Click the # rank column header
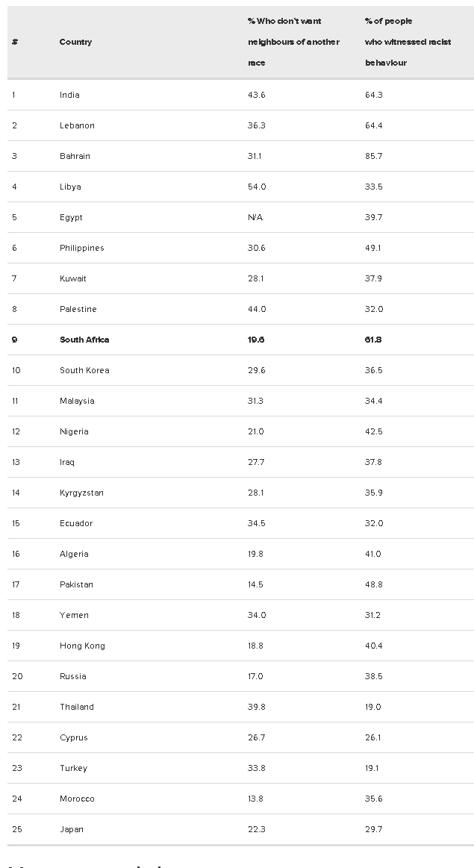The width and height of the screenshot is (474, 868). coord(15,42)
